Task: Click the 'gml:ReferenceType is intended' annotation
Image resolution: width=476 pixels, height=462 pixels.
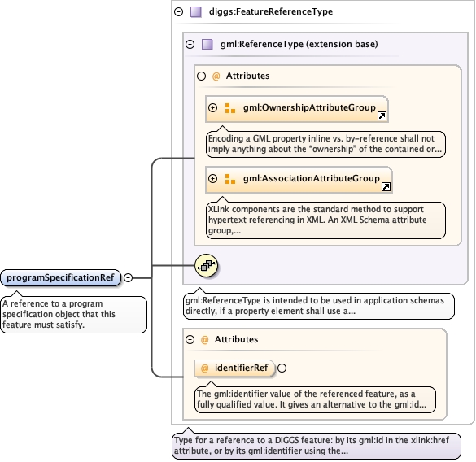Action: [x=319, y=306]
